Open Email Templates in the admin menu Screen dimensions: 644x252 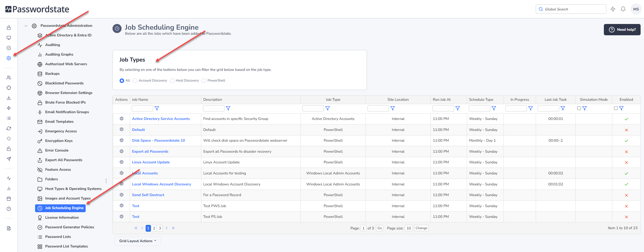click(59, 122)
